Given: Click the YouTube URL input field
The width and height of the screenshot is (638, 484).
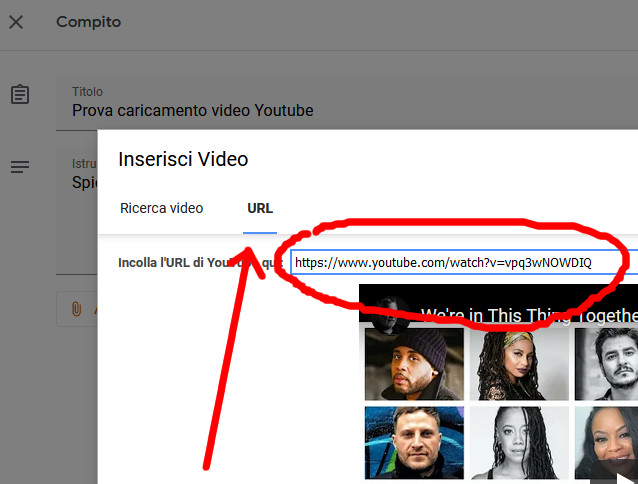Looking at the screenshot, I should (464, 262).
